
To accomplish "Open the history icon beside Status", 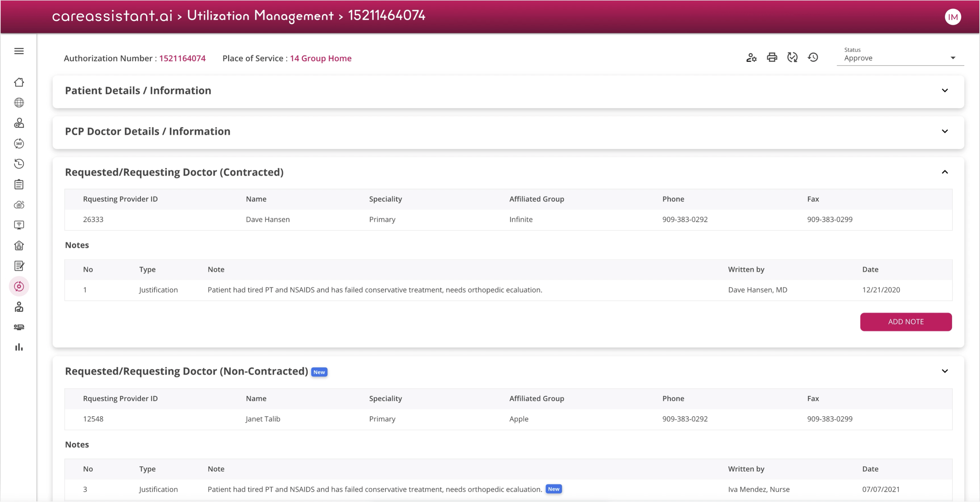I will 813,58.
